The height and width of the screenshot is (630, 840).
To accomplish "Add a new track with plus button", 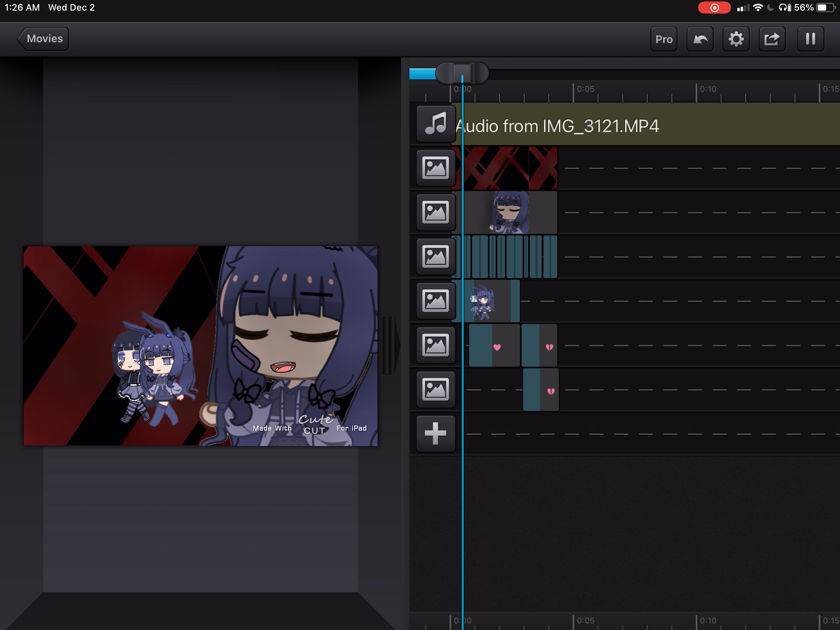I will pyautogui.click(x=435, y=434).
